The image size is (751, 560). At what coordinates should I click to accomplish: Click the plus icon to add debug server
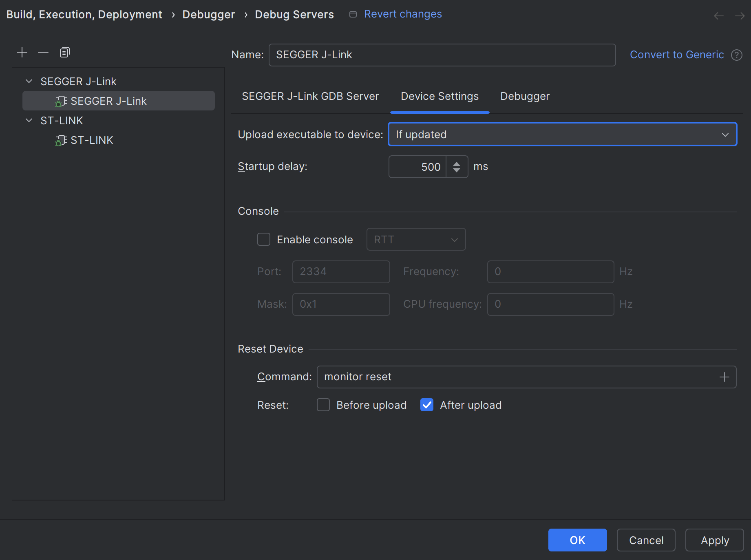[x=22, y=52]
